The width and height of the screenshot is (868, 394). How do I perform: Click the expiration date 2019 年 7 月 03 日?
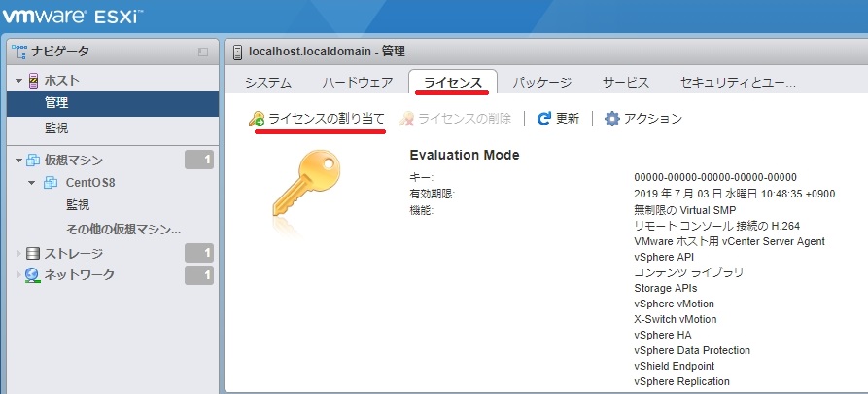point(735,194)
